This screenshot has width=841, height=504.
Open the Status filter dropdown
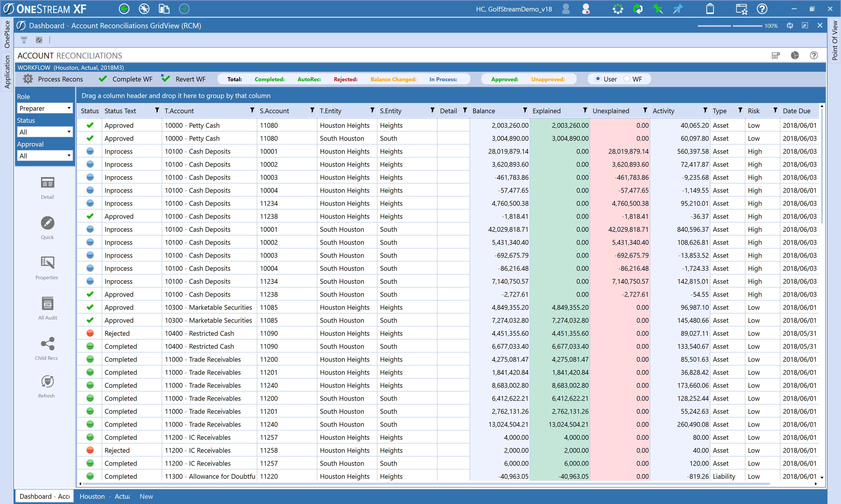[45, 132]
